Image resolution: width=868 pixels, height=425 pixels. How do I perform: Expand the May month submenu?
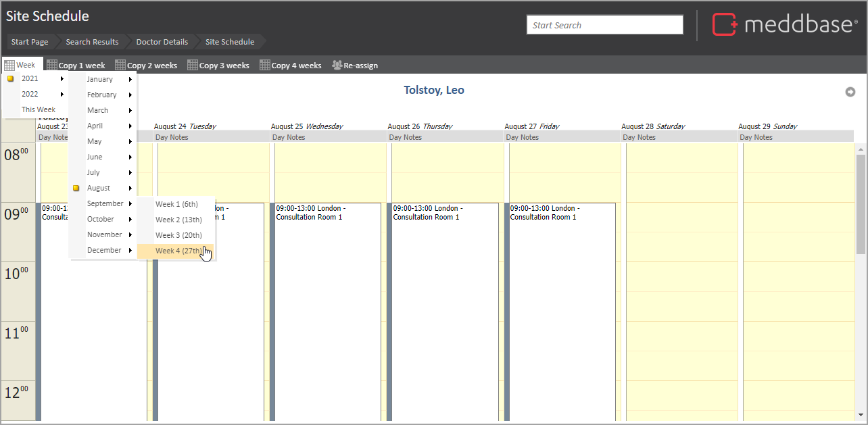102,141
